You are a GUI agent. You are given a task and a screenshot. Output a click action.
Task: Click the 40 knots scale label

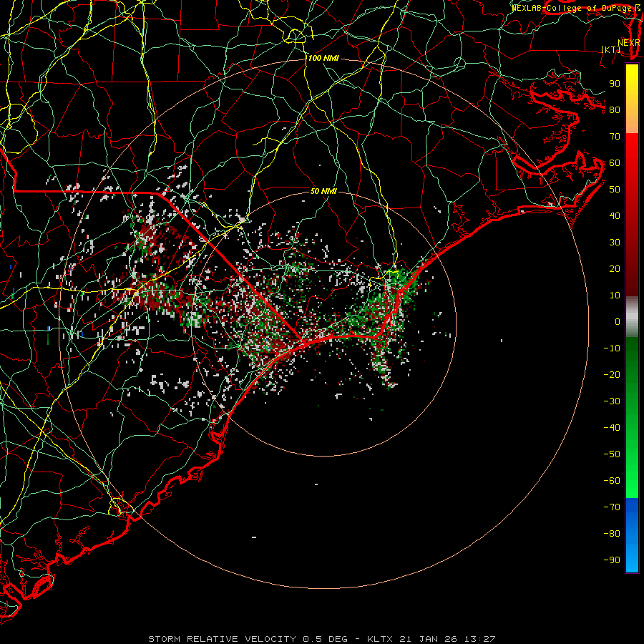point(615,215)
